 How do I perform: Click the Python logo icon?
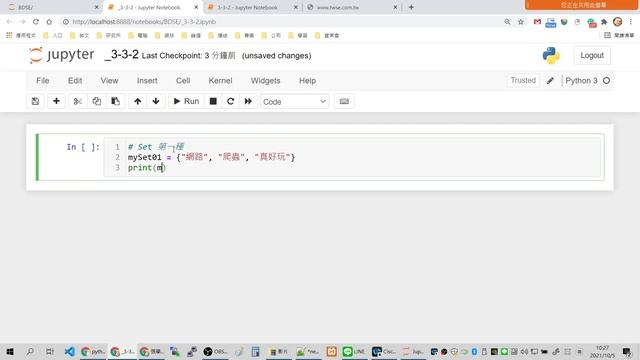[x=551, y=56]
